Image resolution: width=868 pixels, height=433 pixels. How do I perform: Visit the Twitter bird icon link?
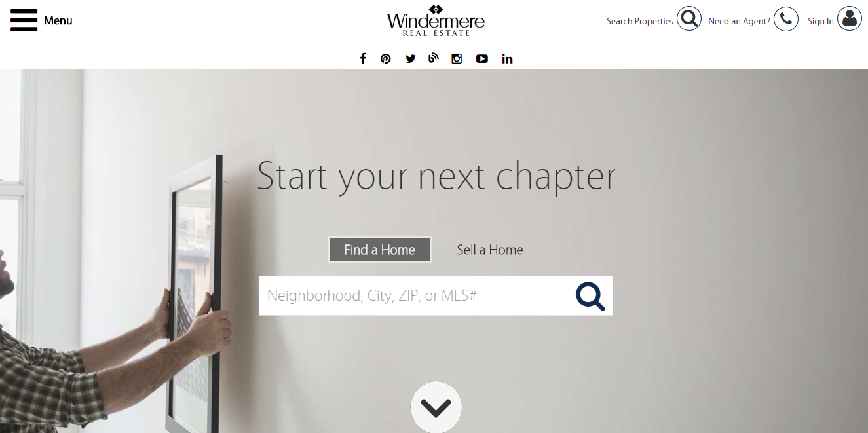click(410, 58)
